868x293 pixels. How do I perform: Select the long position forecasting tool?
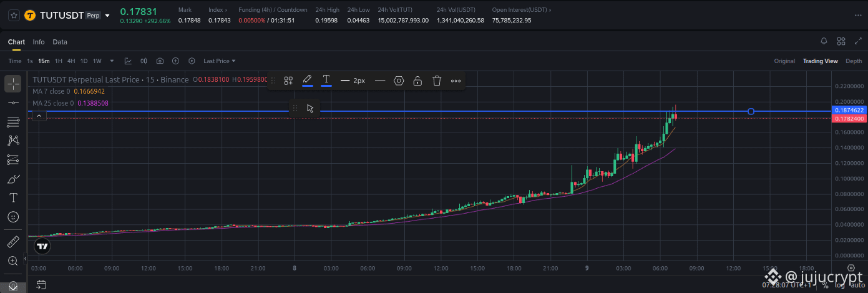click(x=13, y=160)
